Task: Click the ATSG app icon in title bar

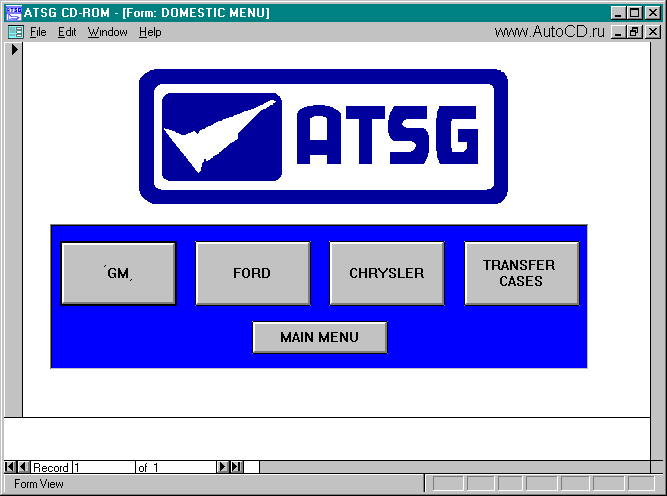Action: pyautogui.click(x=14, y=13)
